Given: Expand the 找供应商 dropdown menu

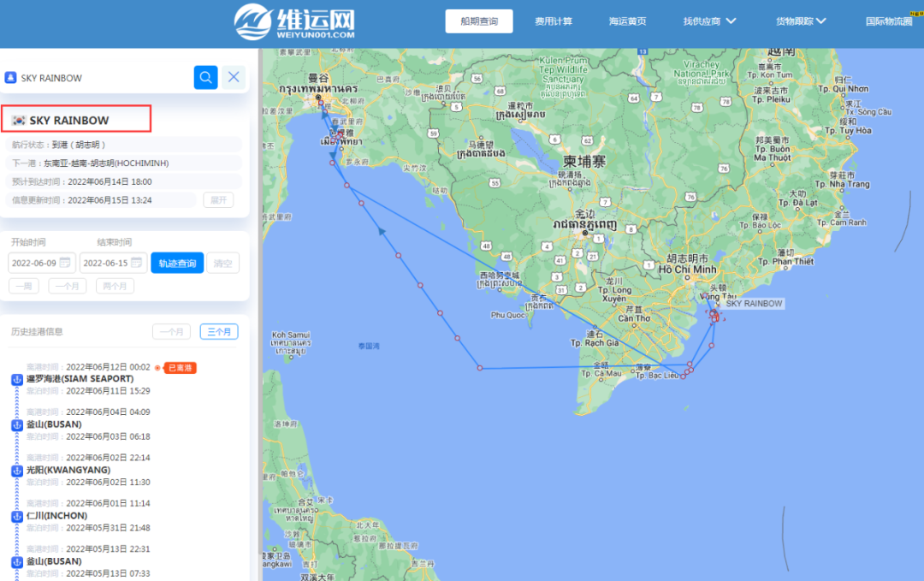Looking at the screenshot, I should (x=709, y=21).
